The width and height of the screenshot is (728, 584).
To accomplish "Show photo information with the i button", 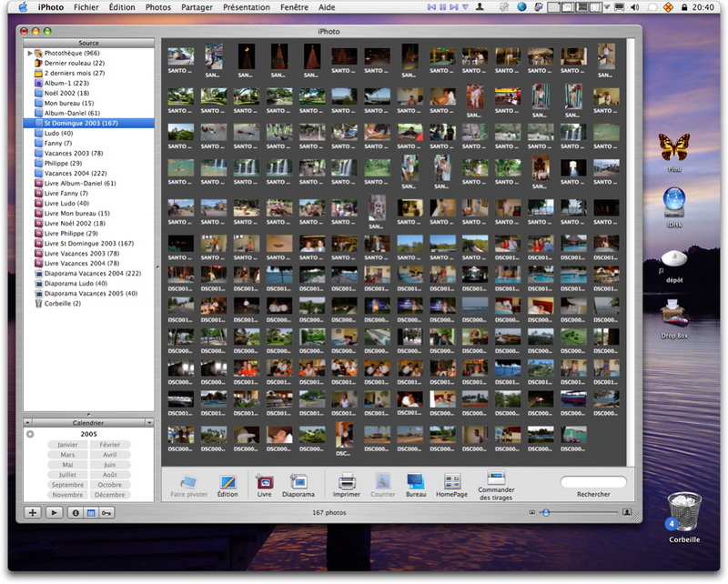I will coord(76,513).
